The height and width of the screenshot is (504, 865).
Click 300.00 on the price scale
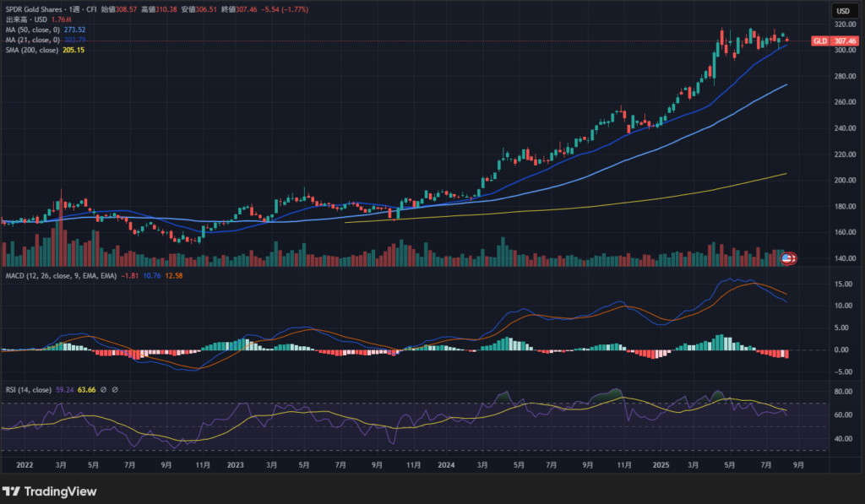click(845, 50)
